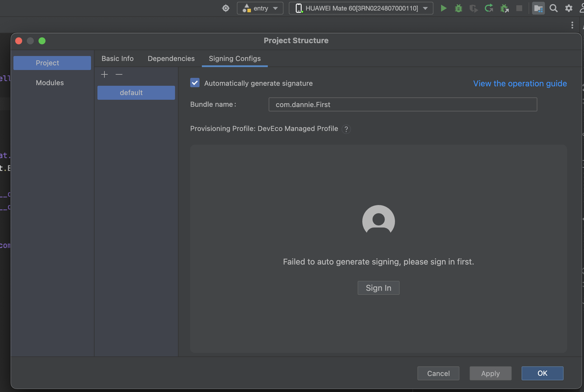Click the hot reload arrow icon
Viewport: 584px width, 392px height.
[489, 8]
